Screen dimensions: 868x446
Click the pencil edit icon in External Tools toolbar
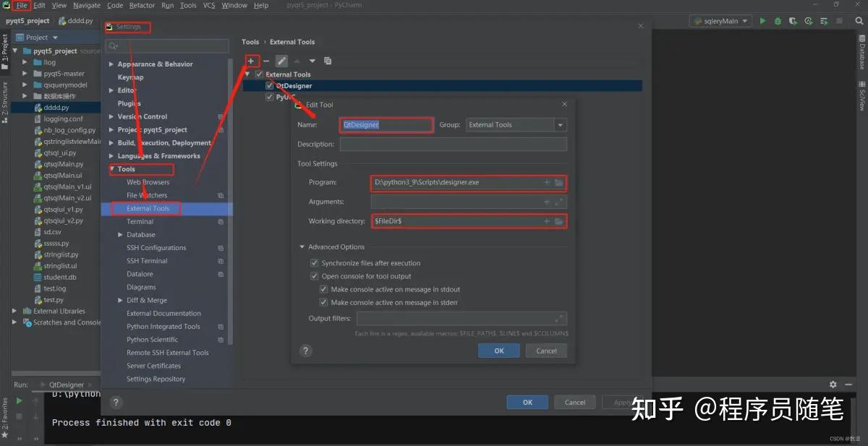click(x=281, y=61)
